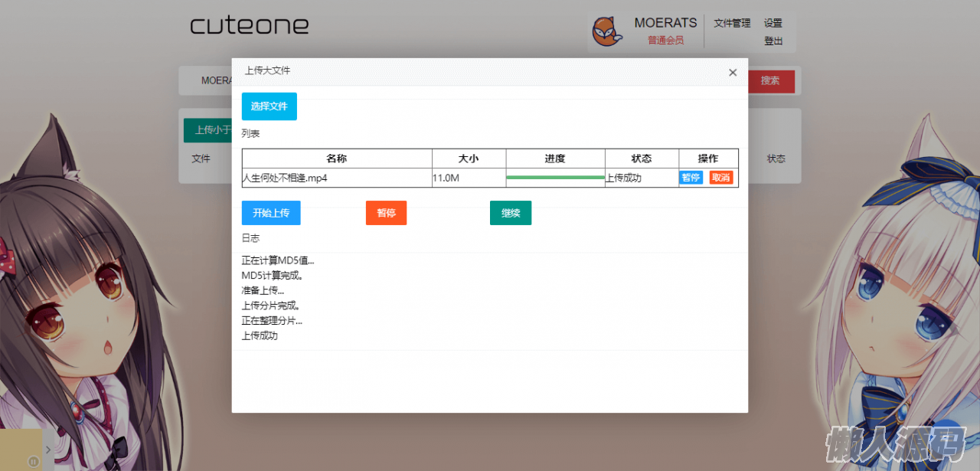Click the 状态 column header in the dialog
Screen dimensions: 980x471
pos(642,159)
